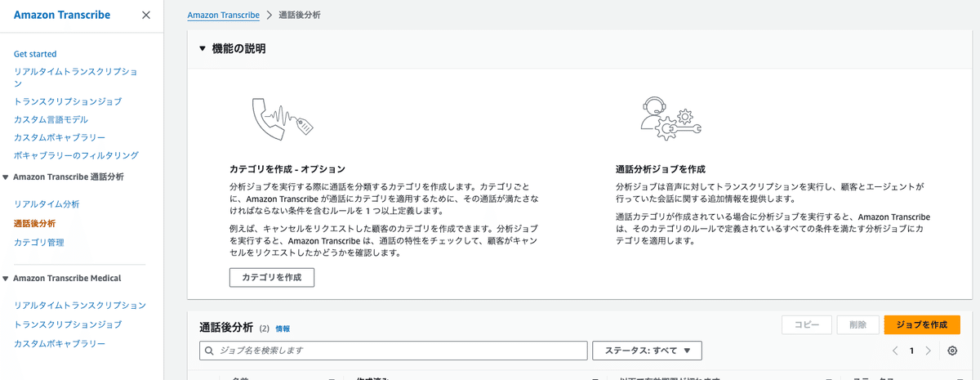This screenshot has width=980, height=380.
Task: Click Amazon Transcribe breadcrumb link
Action: [x=223, y=15]
